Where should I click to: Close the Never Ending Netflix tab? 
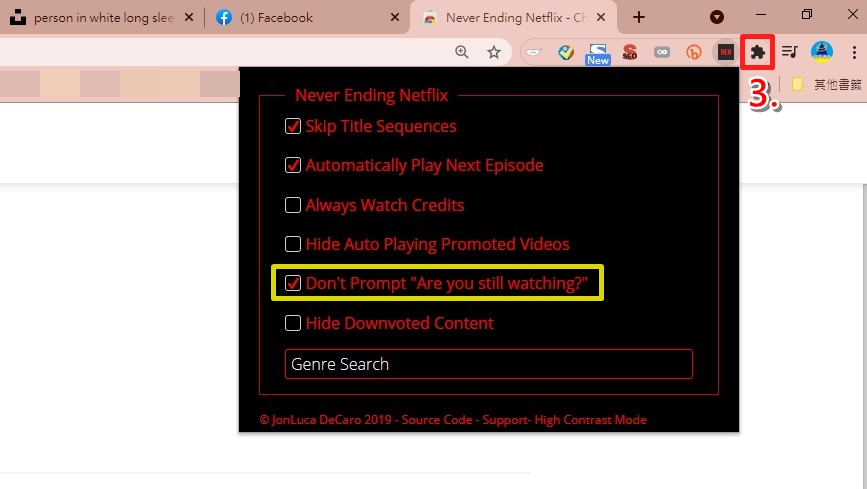point(601,18)
